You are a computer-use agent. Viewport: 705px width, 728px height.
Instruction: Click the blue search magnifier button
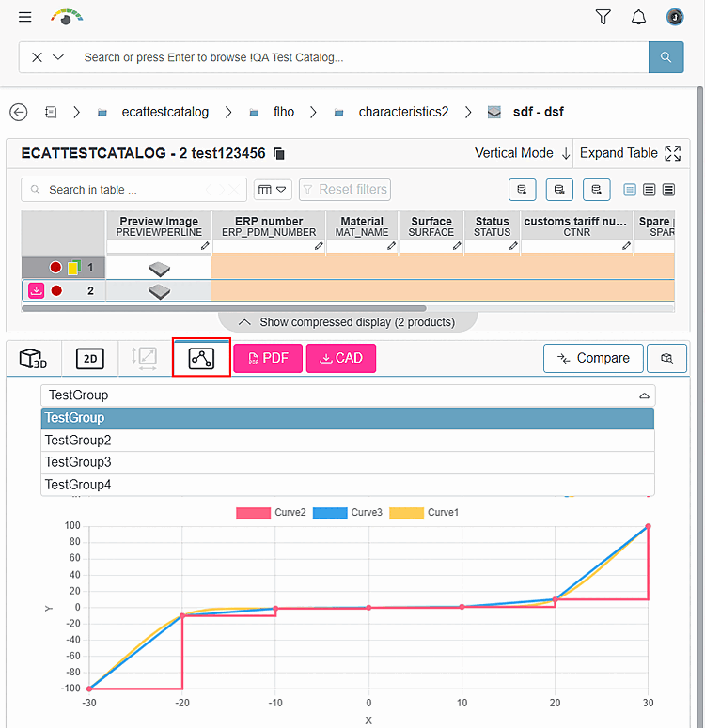click(666, 57)
